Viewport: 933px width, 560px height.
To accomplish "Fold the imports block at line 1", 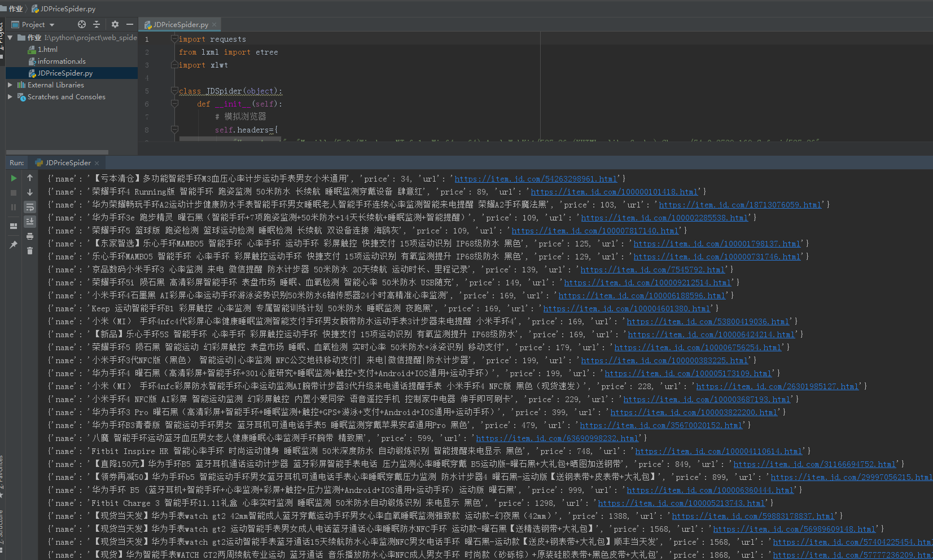I will (x=174, y=39).
